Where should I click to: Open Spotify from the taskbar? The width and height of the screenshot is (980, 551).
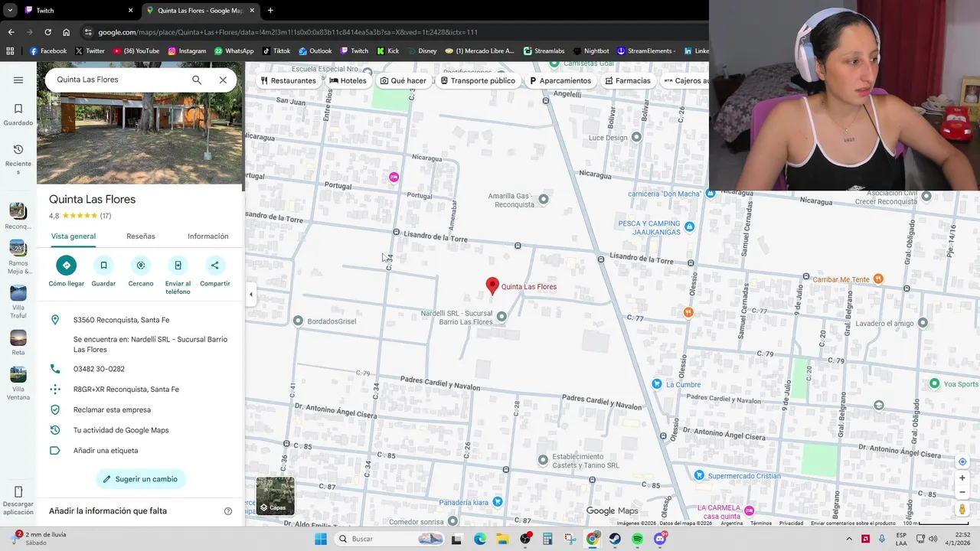(x=638, y=539)
